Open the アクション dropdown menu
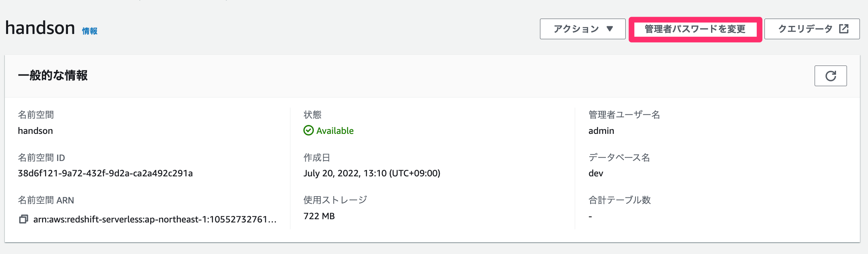 pyautogui.click(x=582, y=29)
